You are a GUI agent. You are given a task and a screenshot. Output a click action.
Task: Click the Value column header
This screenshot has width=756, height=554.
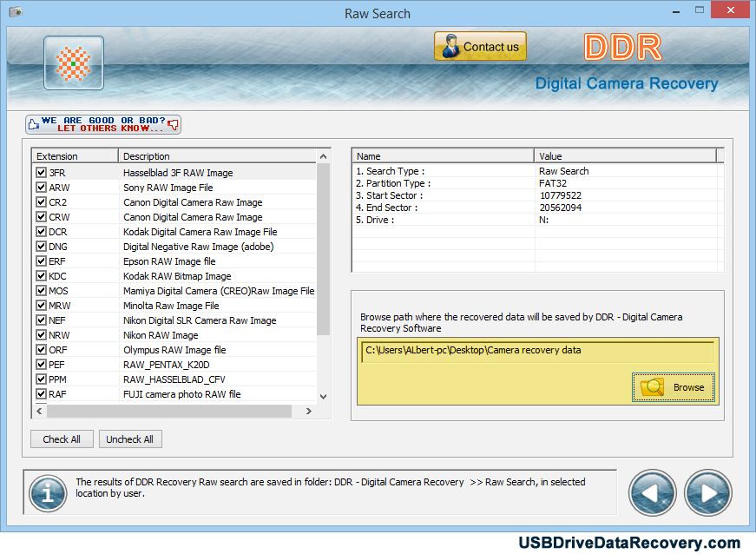pos(625,156)
